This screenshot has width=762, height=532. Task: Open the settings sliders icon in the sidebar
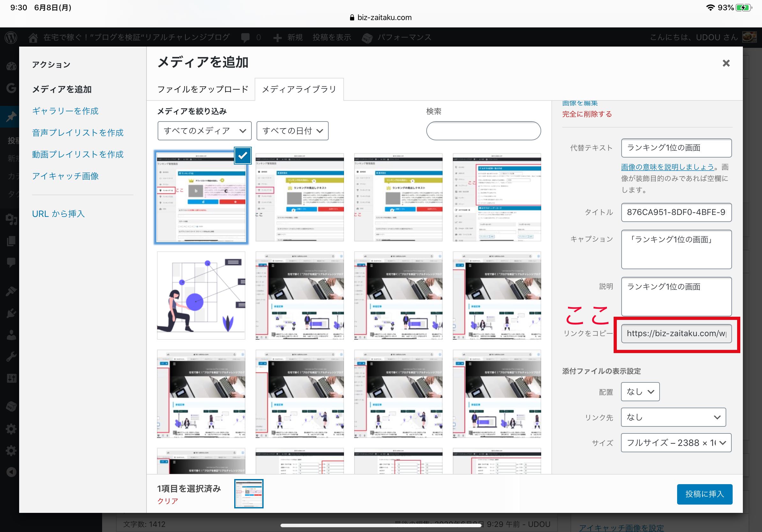(x=11, y=379)
